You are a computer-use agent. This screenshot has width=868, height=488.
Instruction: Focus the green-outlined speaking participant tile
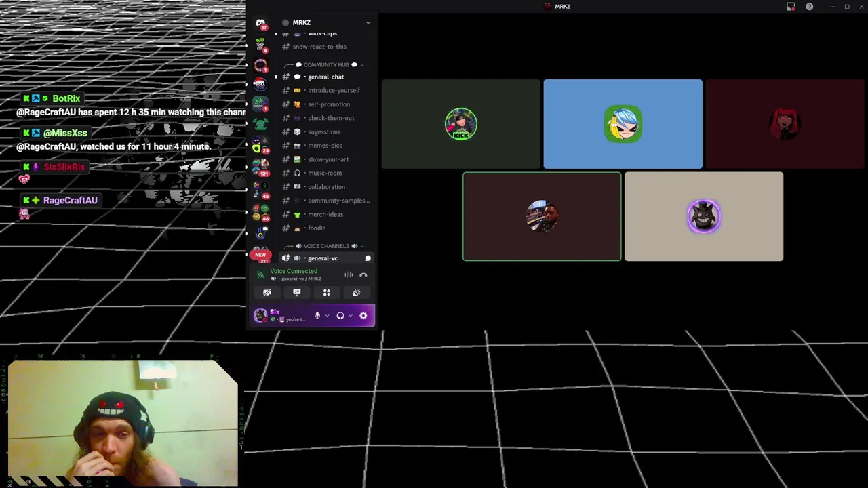(542, 216)
